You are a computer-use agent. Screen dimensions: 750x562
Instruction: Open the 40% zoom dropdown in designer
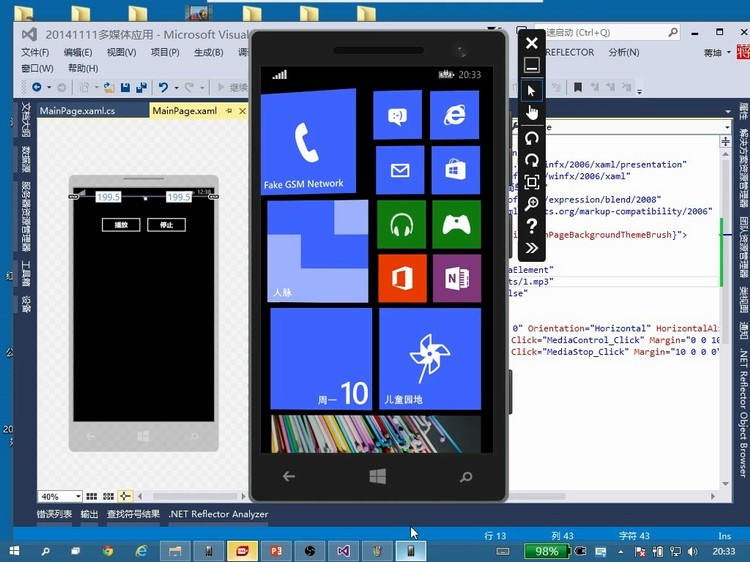[78, 496]
